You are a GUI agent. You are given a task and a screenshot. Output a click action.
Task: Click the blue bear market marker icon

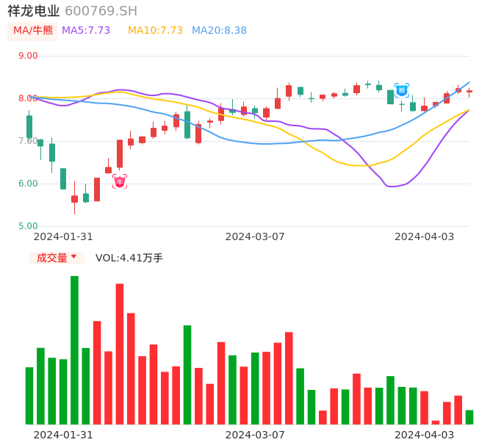402,90
